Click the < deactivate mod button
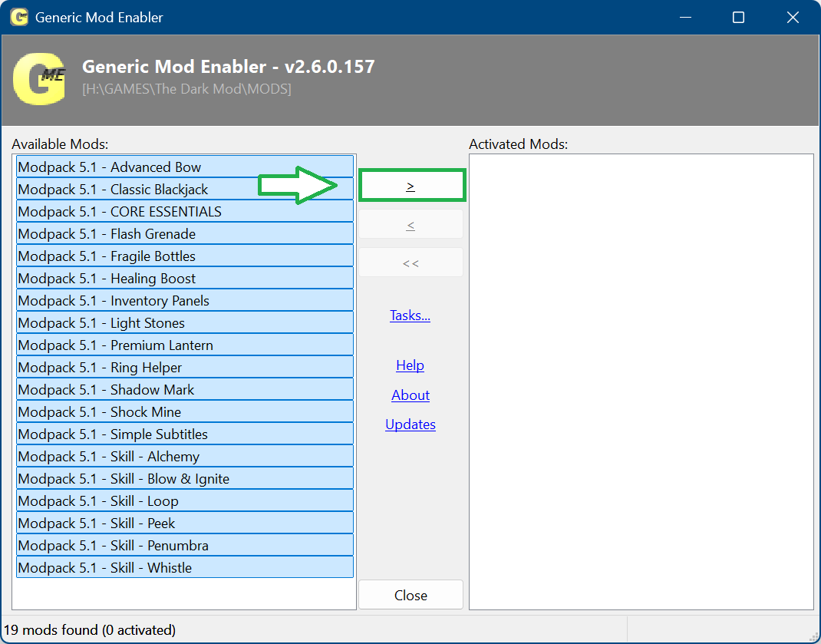Image resolution: width=821 pixels, height=644 pixels. click(410, 224)
